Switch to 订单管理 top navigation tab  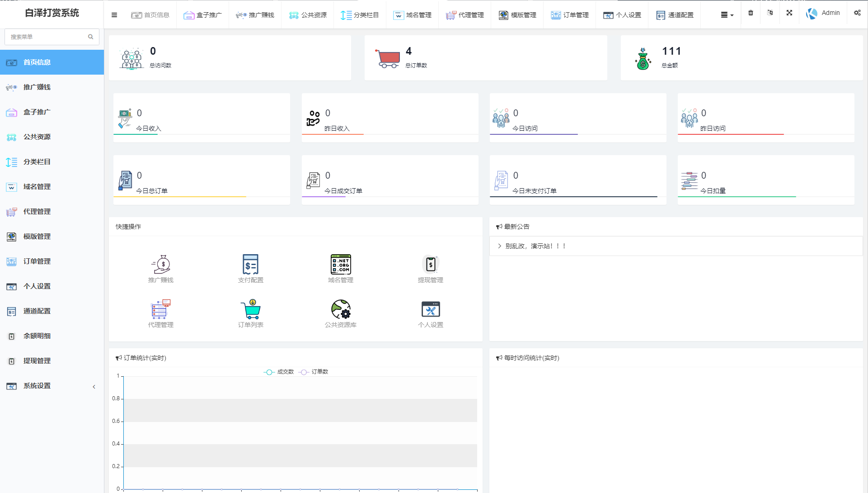coord(569,15)
